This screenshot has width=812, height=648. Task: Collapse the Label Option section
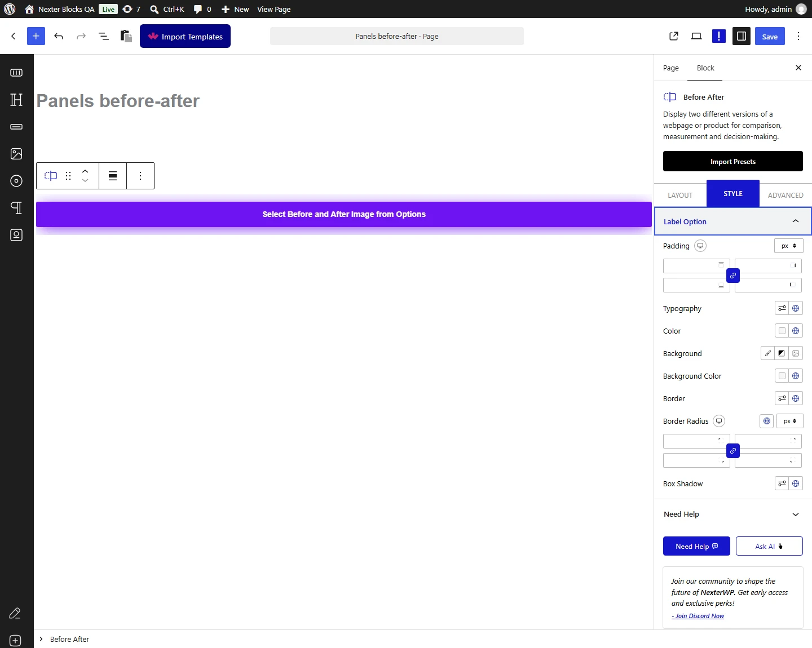[733, 221]
